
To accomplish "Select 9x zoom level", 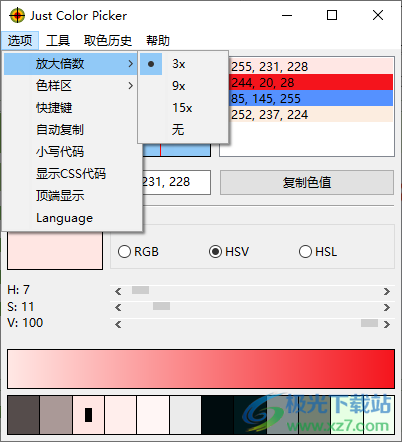I will [183, 86].
